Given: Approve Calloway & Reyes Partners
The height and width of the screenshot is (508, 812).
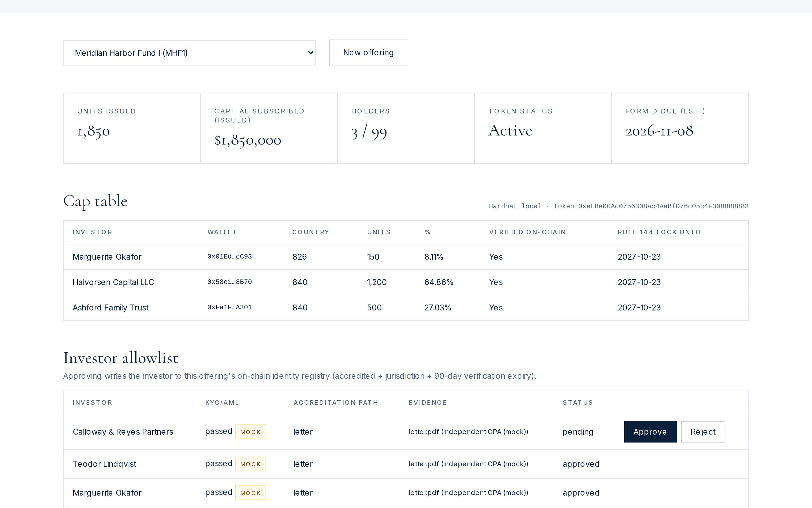Looking at the screenshot, I should tap(650, 432).
